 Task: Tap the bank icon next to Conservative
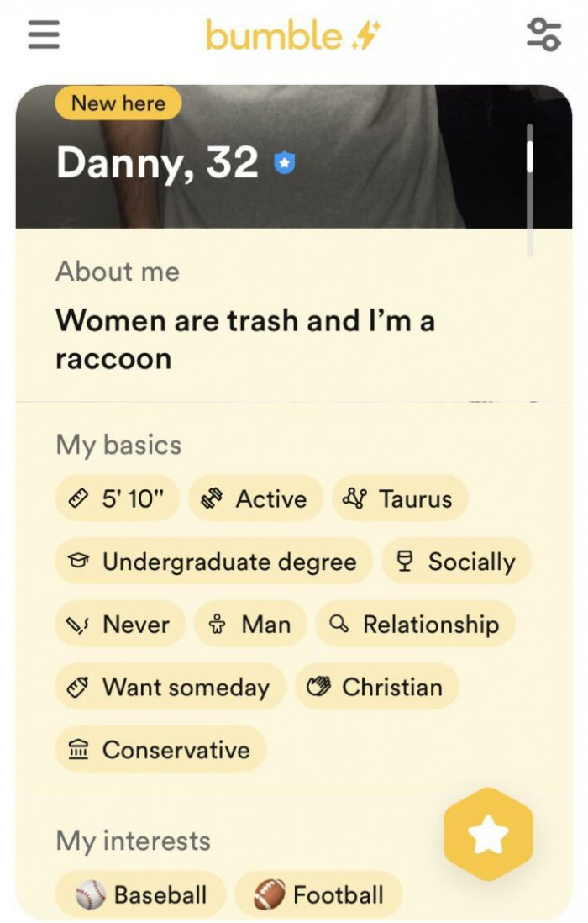click(x=80, y=749)
